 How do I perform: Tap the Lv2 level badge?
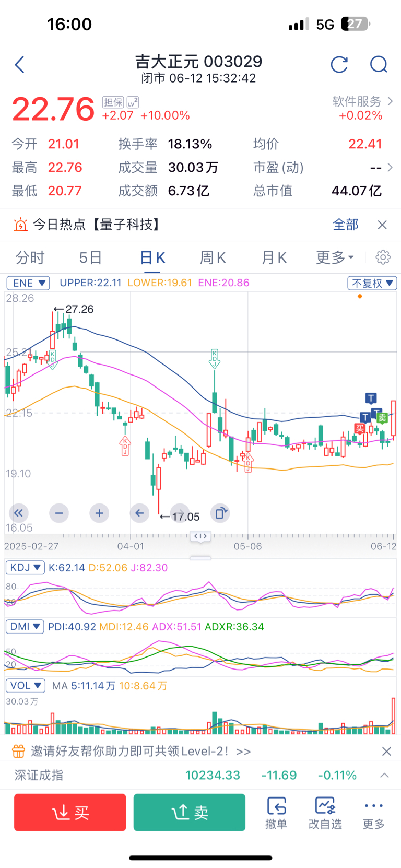[133, 102]
